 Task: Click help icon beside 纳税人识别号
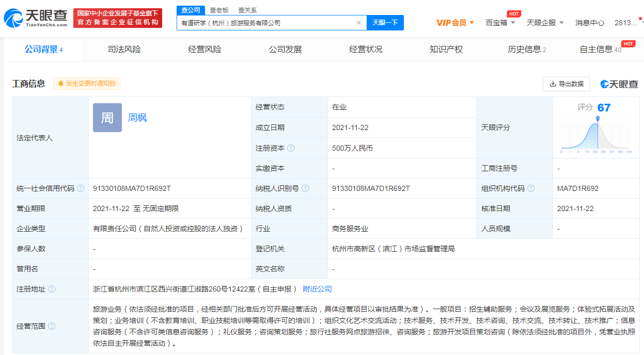coord(305,188)
